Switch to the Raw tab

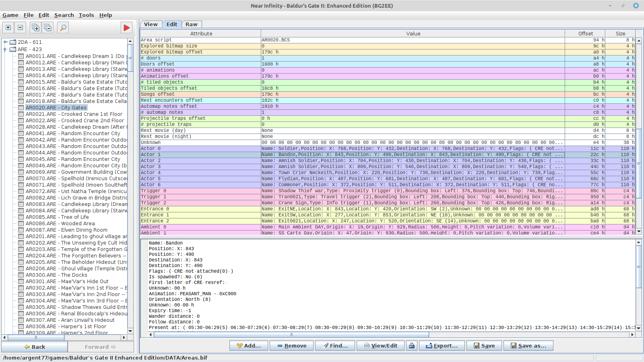pos(192,24)
